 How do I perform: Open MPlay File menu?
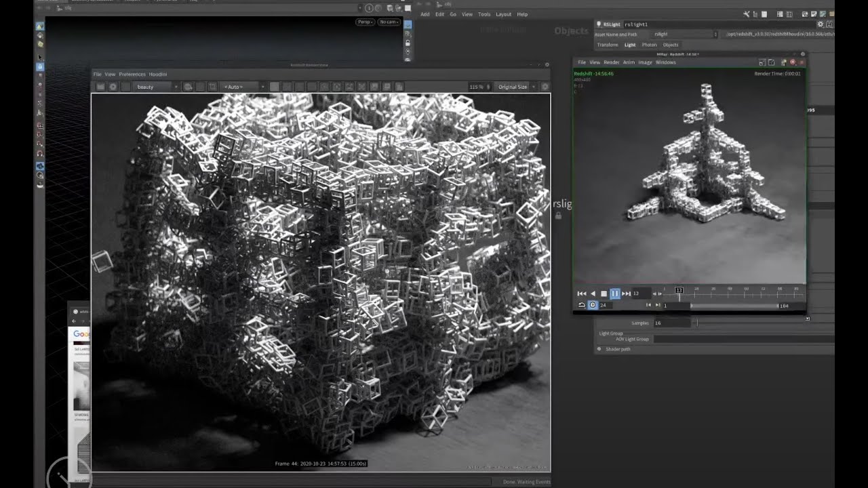click(x=581, y=62)
